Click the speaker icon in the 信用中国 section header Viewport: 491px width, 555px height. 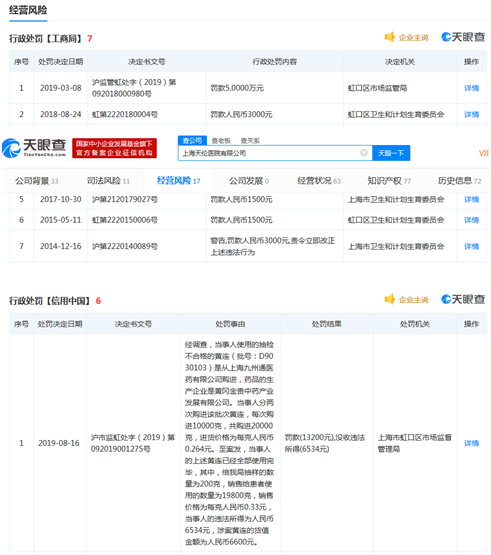[x=389, y=299]
